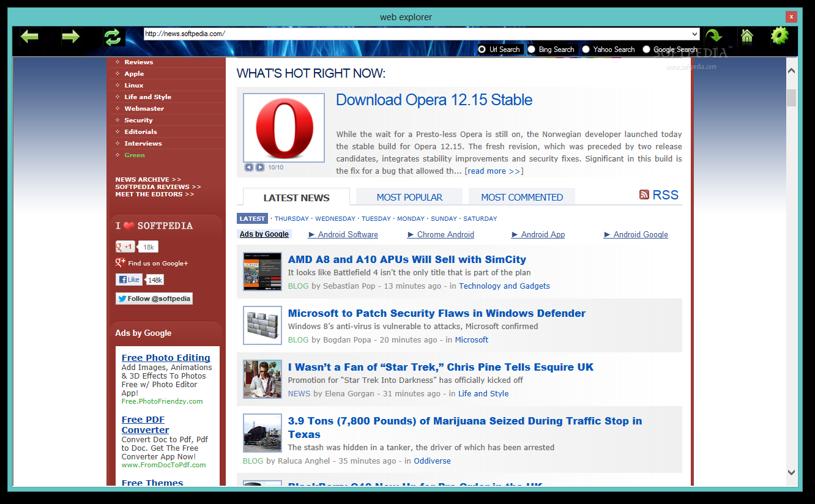The height and width of the screenshot is (504, 815).
Task: Open the Life and Style sidebar category
Action: pos(148,97)
